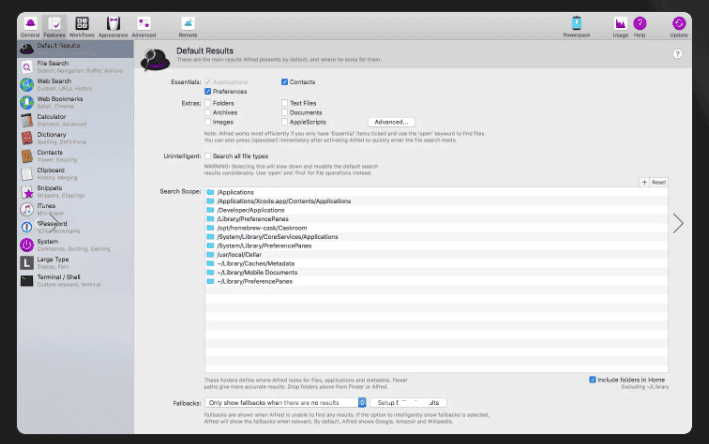This screenshot has width=709, height=444.
Task: Select File Search in sidebar
Action: [76, 67]
